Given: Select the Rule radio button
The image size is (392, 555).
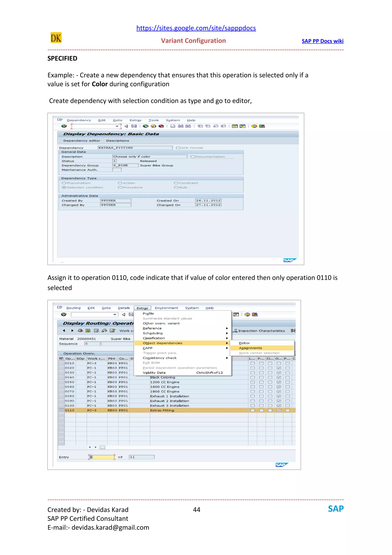Looking at the screenshot, I should coord(176,187).
